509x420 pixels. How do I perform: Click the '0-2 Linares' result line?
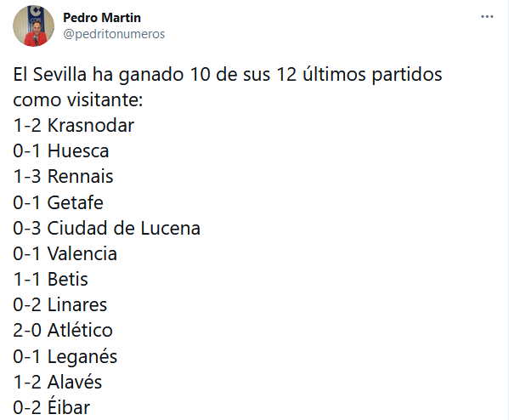tap(60, 305)
